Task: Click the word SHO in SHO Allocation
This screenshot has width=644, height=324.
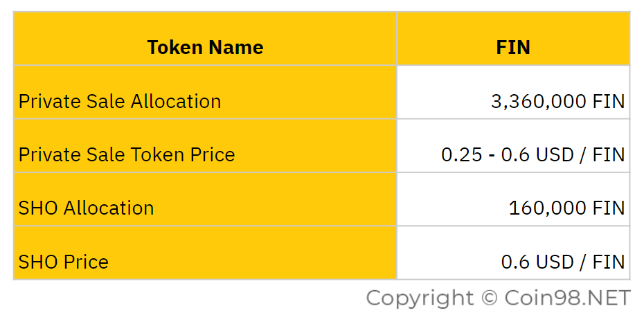Action: (x=38, y=208)
